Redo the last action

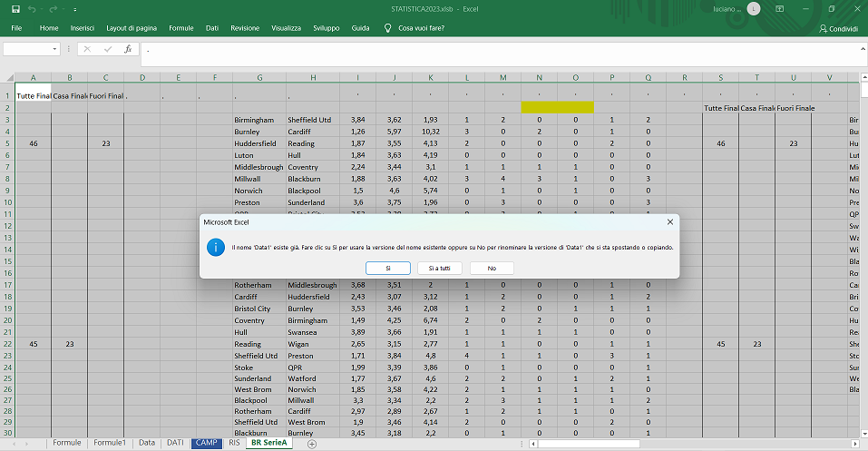tap(54, 9)
